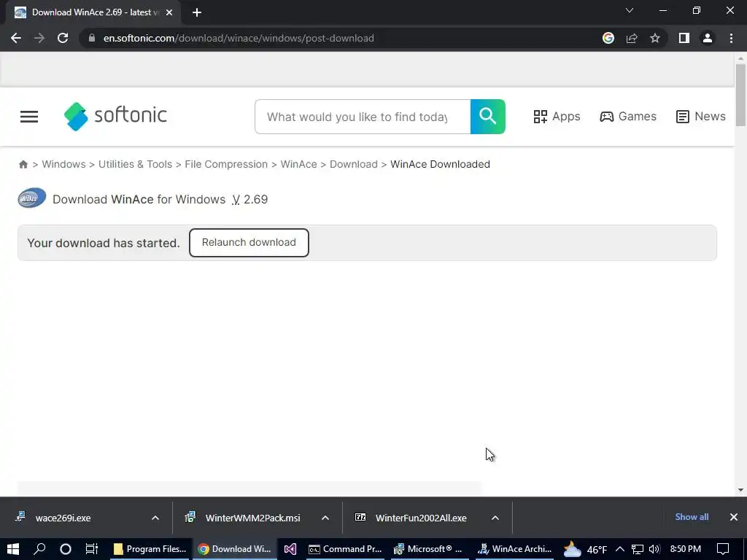This screenshot has height=560, width=747.
Task: Click the home breadcrumb icon
Action: click(x=23, y=164)
